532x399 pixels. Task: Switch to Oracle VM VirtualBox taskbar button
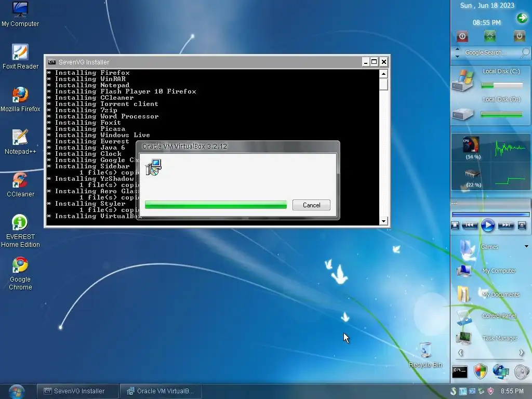point(161,391)
